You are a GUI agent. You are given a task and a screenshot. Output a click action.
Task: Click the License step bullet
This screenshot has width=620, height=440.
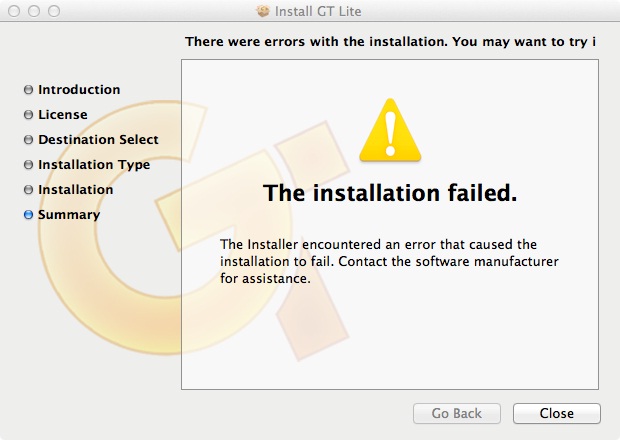[28, 115]
